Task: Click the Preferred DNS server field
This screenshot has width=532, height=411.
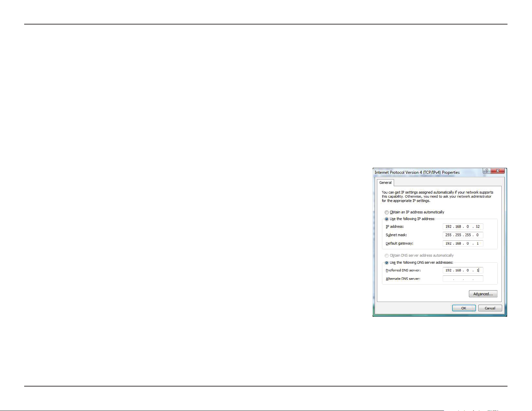Action: pos(463,270)
